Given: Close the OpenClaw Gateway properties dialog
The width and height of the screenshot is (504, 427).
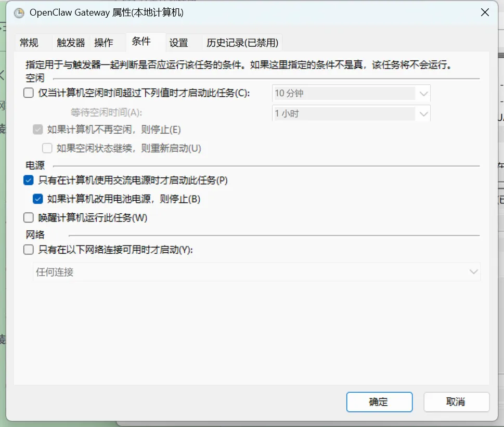Looking at the screenshot, I should point(485,12).
